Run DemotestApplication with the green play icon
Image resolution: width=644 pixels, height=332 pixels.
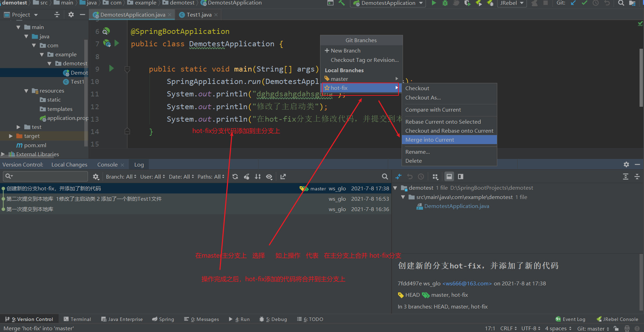(434, 3)
